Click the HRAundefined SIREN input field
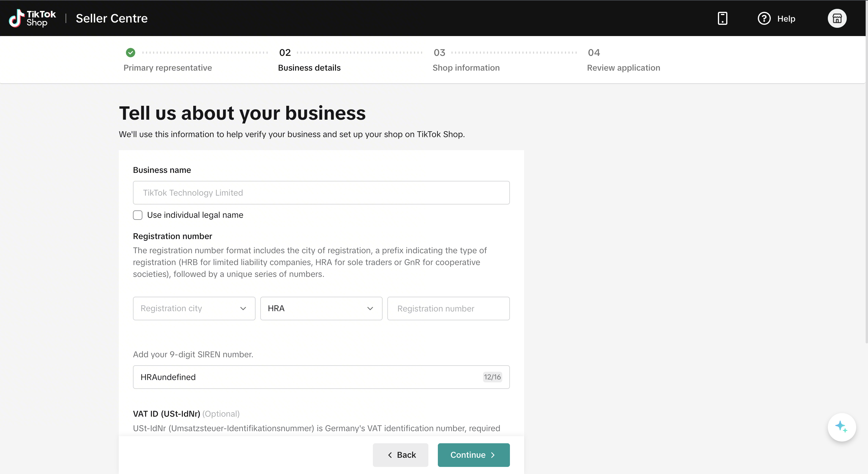 pyautogui.click(x=321, y=377)
